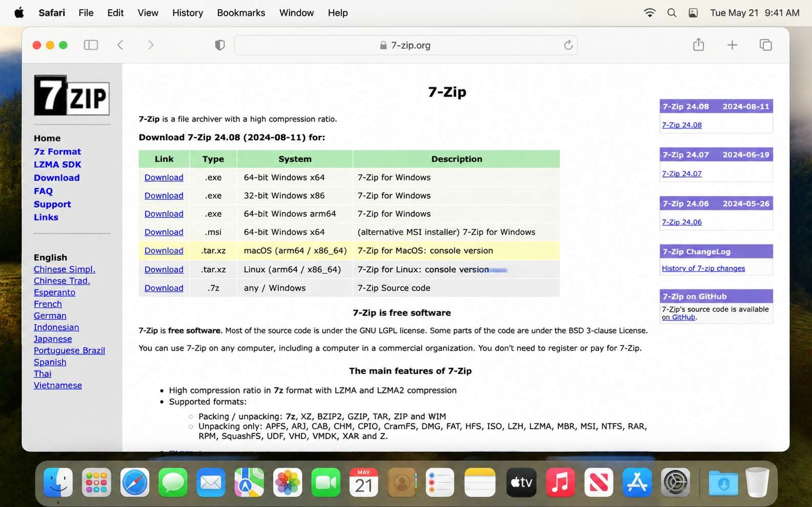812x507 pixels.
Task: Download the Linux .tar.xz version
Action: tap(164, 270)
